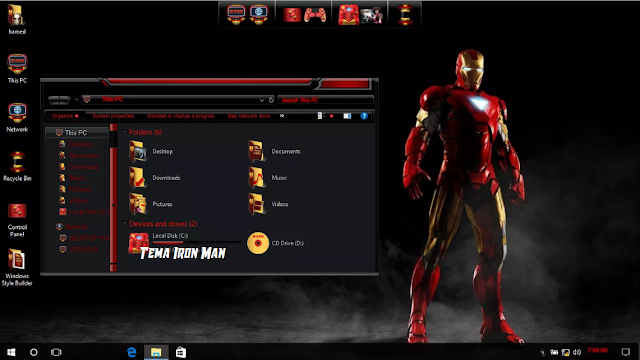The width and height of the screenshot is (640, 360).
Task: Click Uninstall or change a program
Action: 181,116
